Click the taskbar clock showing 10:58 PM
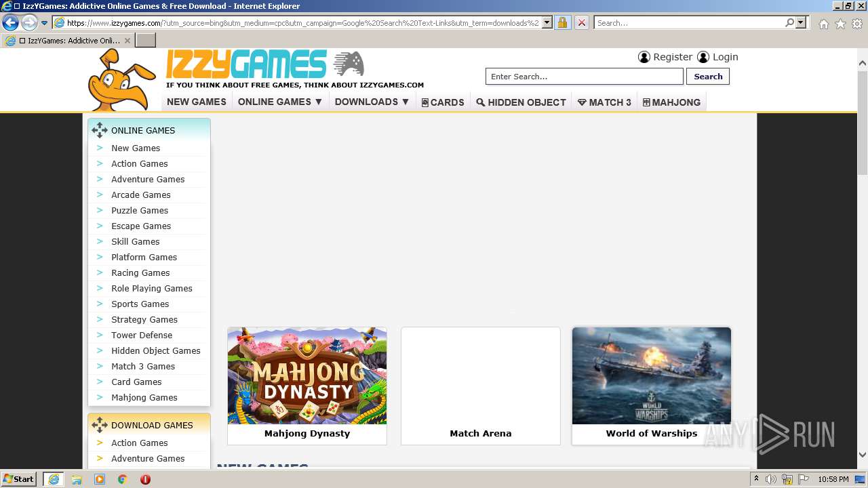868x488 pixels. 833,479
